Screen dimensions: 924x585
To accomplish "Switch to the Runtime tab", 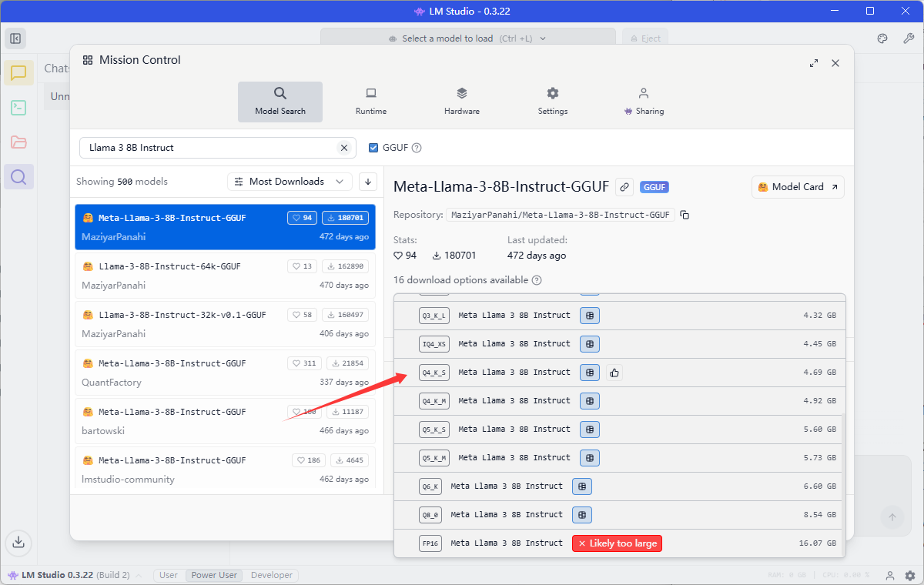I will tap(371, 102).
